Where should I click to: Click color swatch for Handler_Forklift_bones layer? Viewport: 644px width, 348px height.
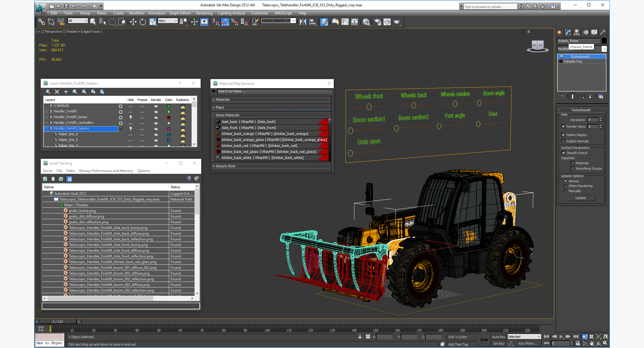click(169, 117)
